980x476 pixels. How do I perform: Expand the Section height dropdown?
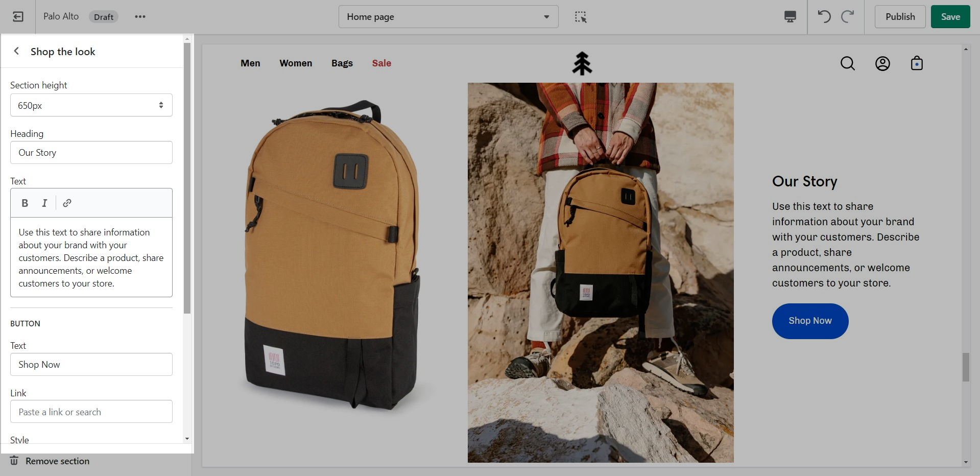click(91, 105)
